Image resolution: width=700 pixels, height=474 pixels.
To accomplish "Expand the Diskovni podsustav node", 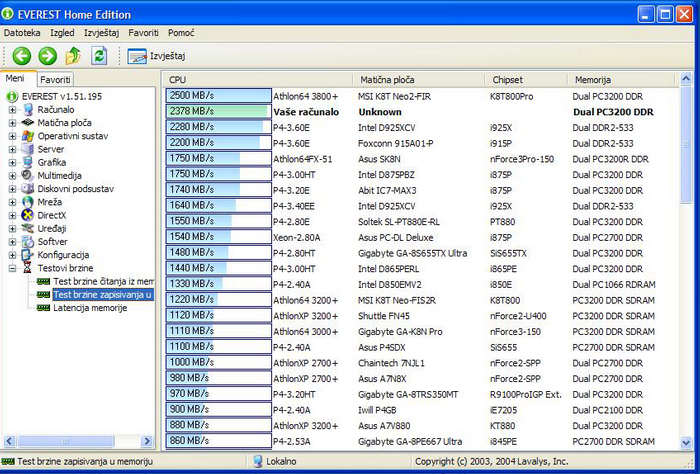I will tap(13, 188).
